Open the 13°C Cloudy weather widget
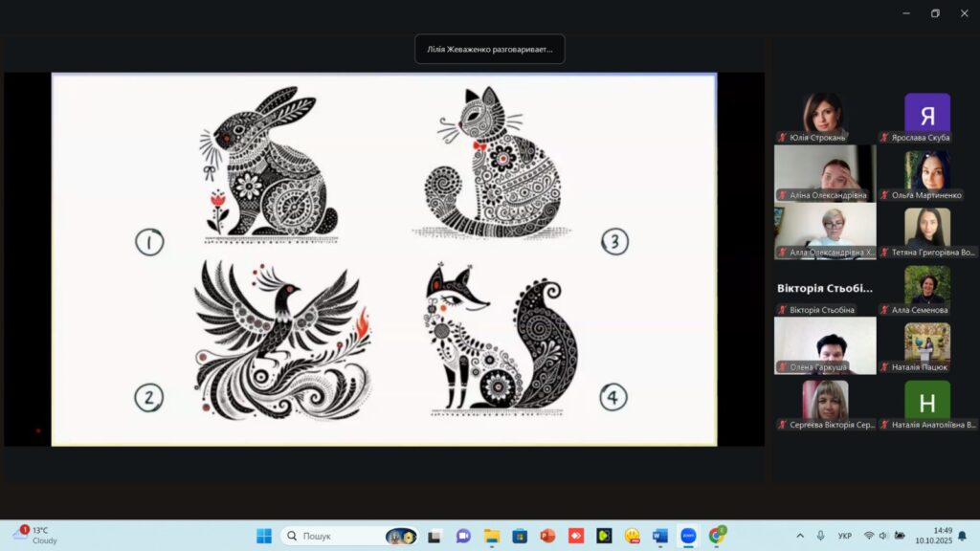This screenshot has height=551, width=980. (34, 535)
